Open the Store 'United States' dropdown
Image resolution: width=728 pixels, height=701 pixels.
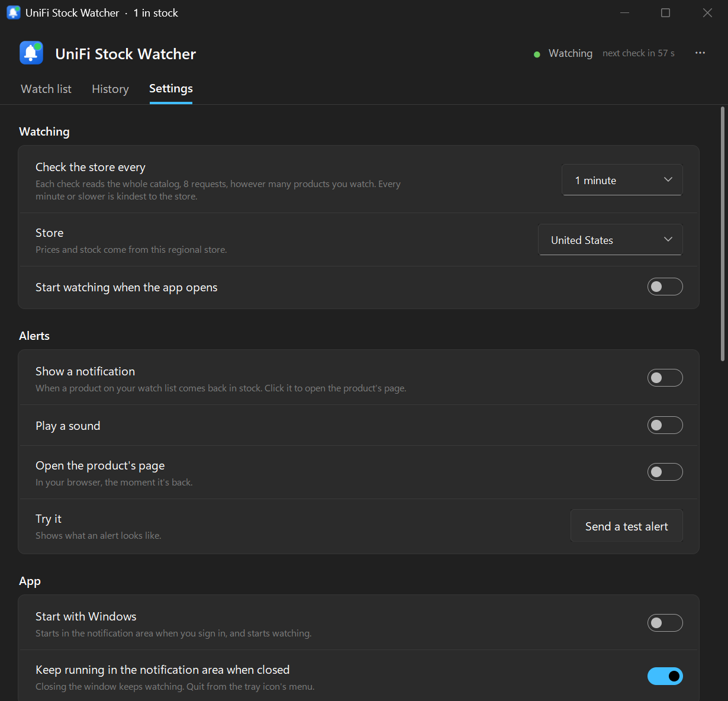610,240
